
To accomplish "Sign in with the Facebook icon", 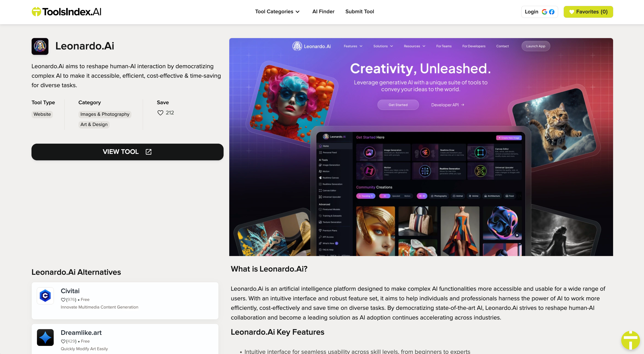I will point(551,12).
